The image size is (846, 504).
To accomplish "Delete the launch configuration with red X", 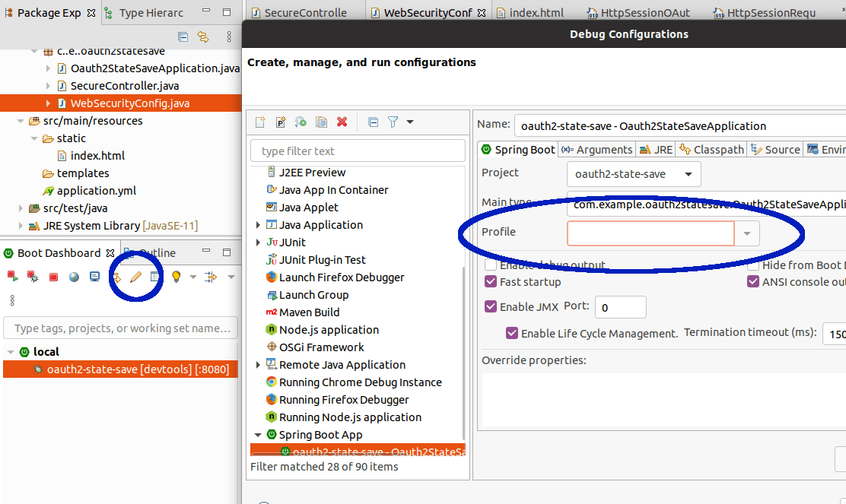I will click(342, 122).
